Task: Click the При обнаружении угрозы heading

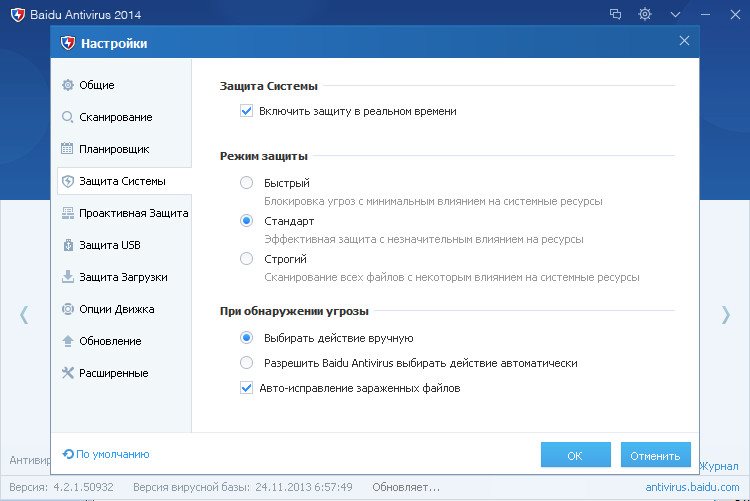Action: (x=294, y=311)
